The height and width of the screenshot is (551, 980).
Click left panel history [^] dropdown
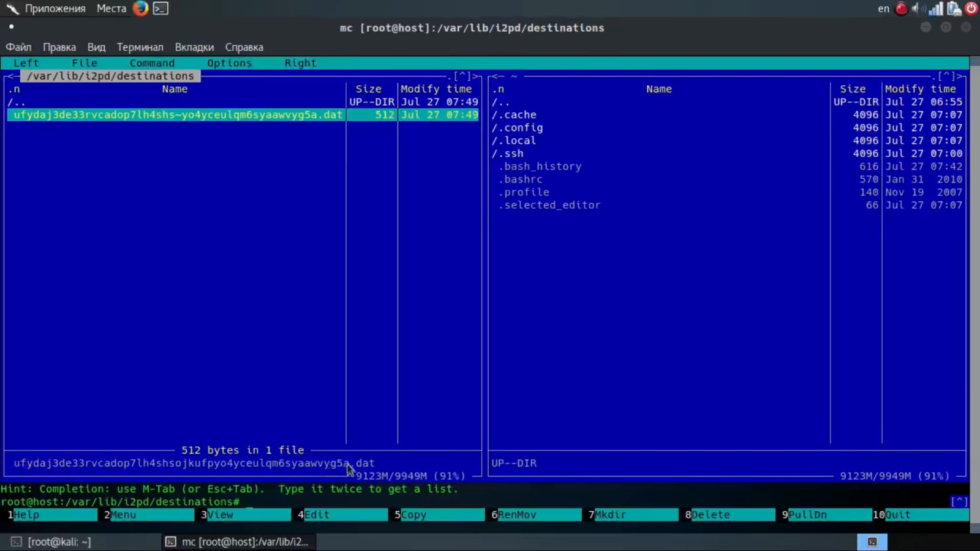462,76
